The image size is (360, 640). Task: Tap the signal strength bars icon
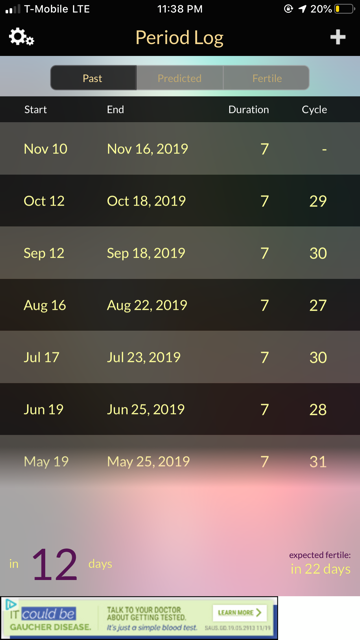tap(13, 9)
